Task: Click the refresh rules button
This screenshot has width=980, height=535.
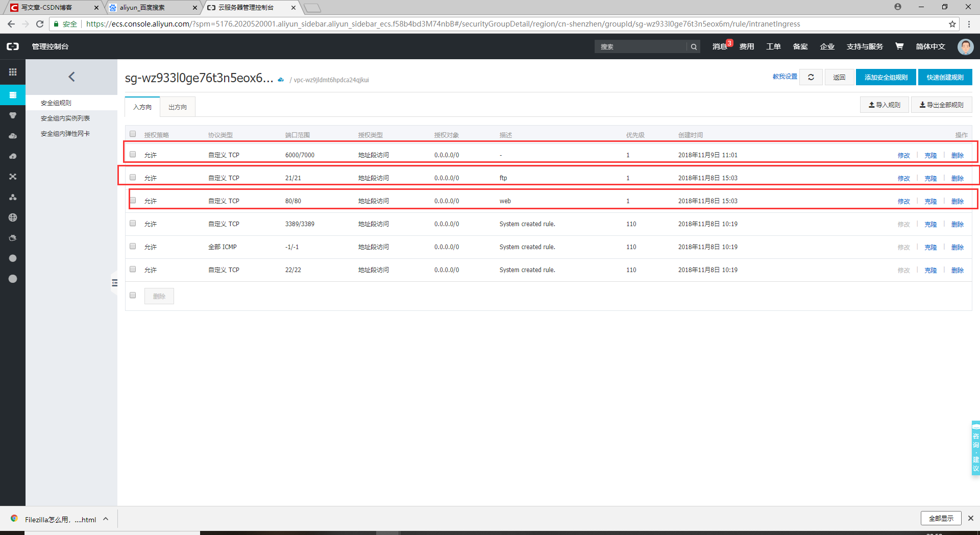Action: pyautogui.click(x=811, y=77)
